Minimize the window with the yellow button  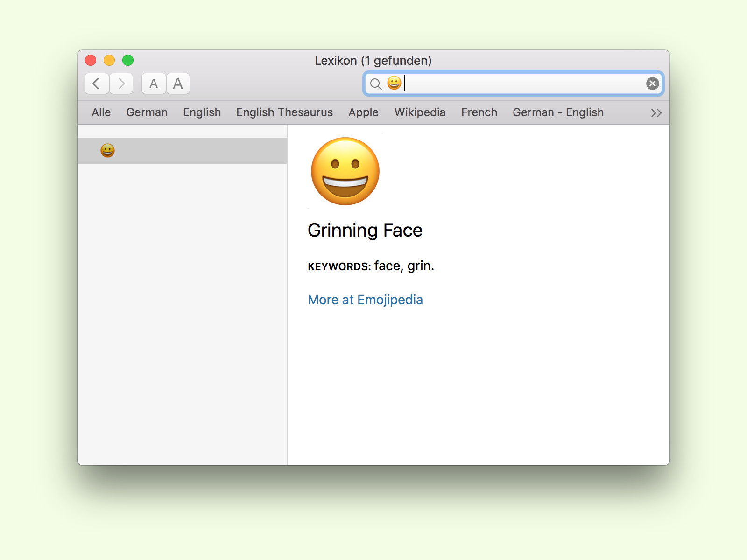[x=109, y=60]
